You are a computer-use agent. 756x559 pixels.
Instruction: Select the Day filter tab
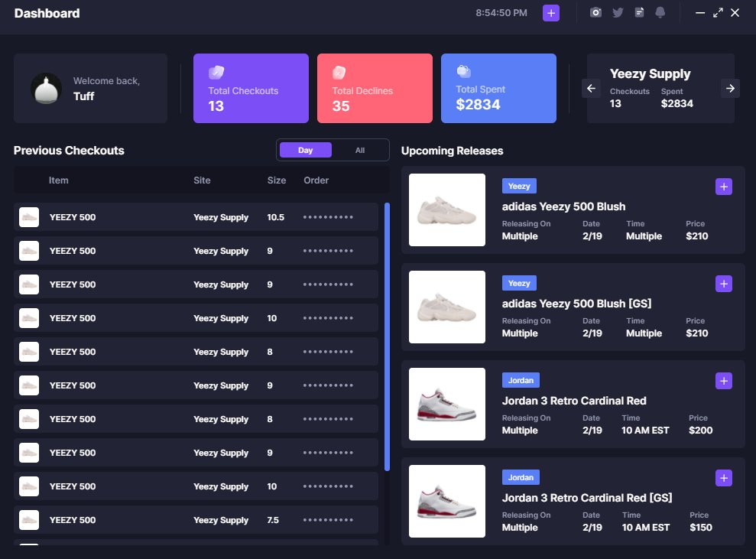[x=305, y=150]
